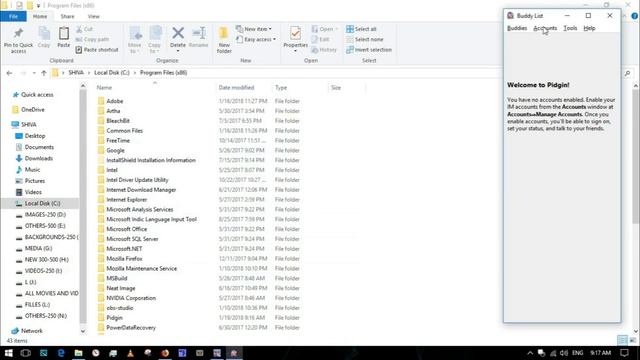The image size is (640, 360).
Task: Click the Delete X icon
Action: [x=178, y=33]
